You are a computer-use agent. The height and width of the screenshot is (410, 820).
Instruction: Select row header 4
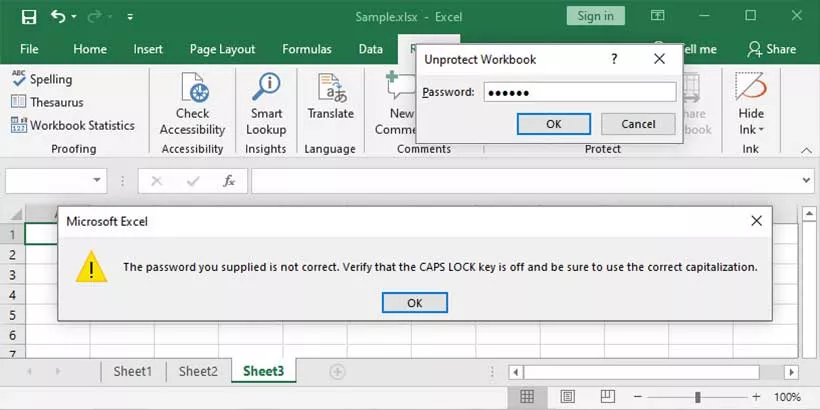click(13, 294)
